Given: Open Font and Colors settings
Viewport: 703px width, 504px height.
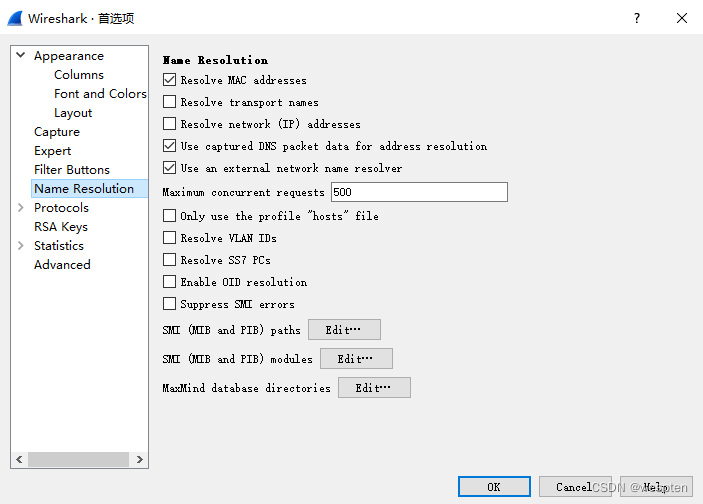Looking at the screenshot, I should coord(100,94).
